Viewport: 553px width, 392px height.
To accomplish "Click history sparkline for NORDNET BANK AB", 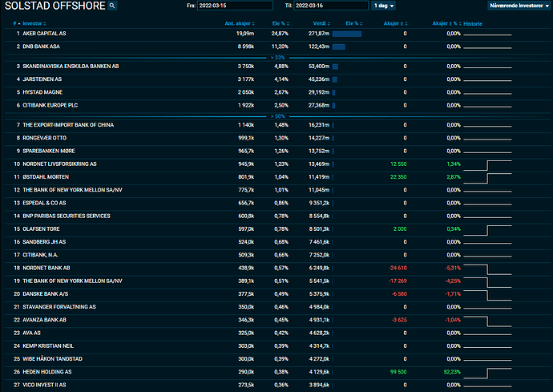I will pyautogui.click(x=487, y=269).
